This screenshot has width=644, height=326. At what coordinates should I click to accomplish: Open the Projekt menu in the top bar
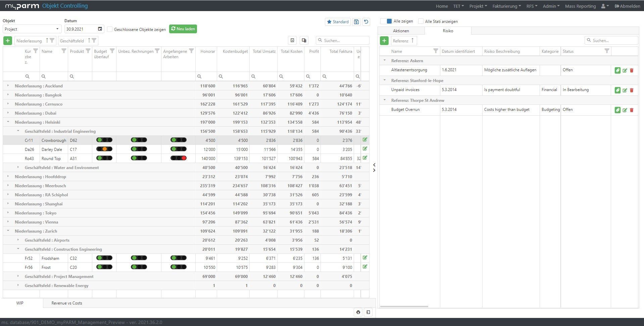[x=478, y=6]
